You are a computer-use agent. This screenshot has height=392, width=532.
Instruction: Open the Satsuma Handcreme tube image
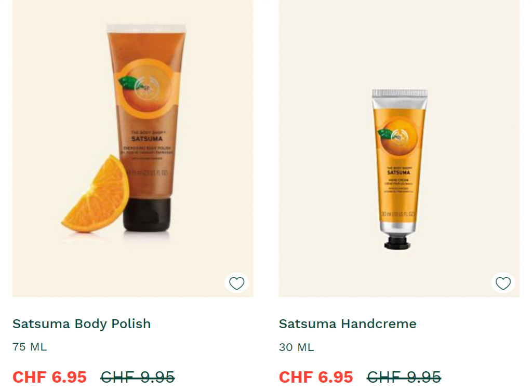coord(399,148)
